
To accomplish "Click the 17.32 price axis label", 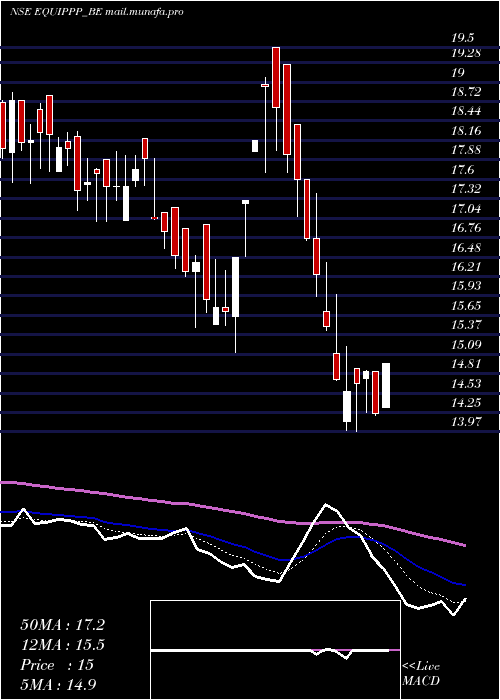I will point(466,188).
